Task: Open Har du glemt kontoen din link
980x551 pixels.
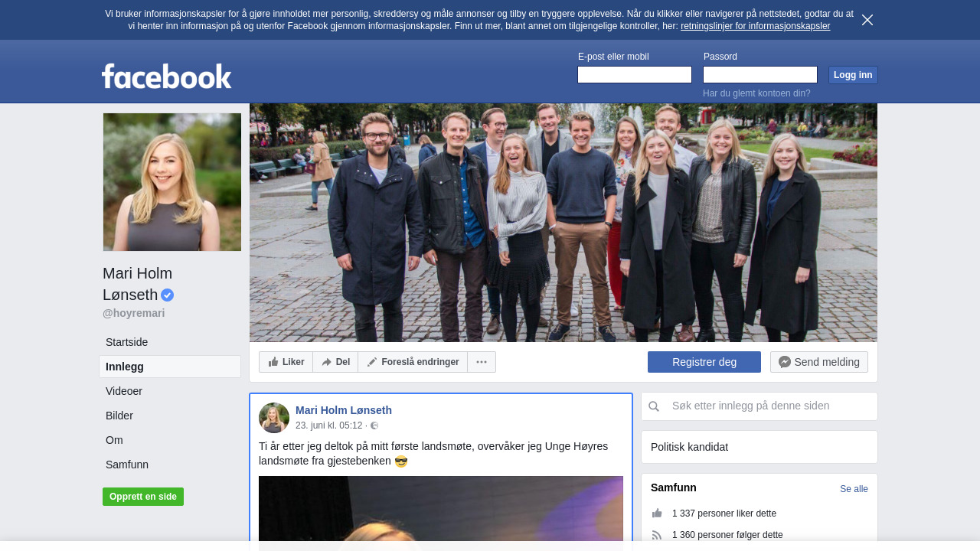Action: point(756,93)
